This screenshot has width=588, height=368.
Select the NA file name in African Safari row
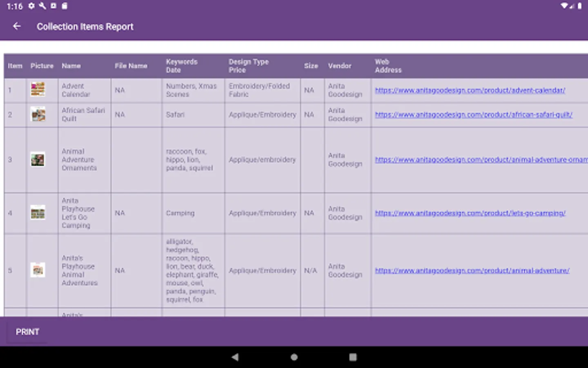[x=136, y=115]
